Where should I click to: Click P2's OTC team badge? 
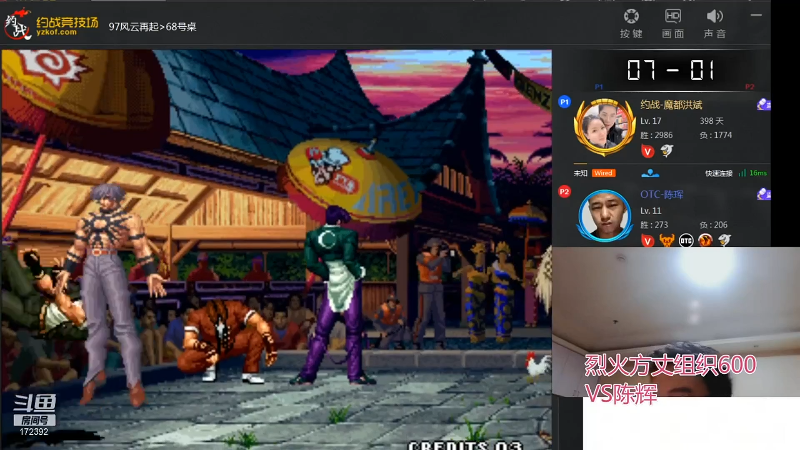tap(686, 240)
